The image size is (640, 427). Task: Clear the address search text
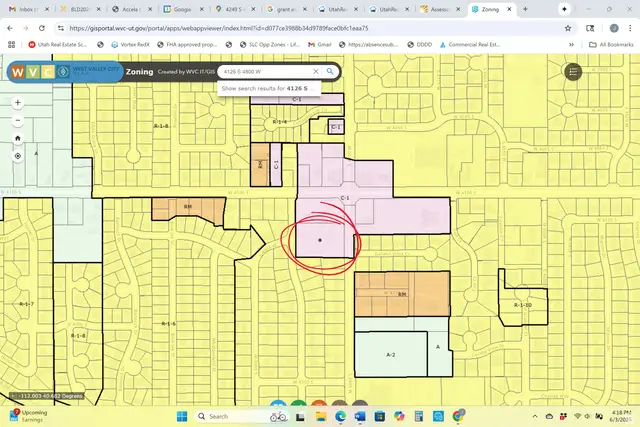316,72
